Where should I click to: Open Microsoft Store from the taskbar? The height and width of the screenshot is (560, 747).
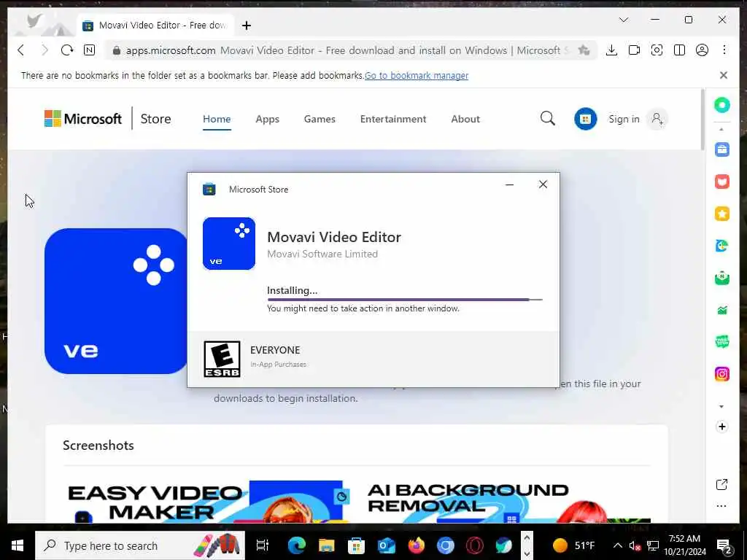[356, 545]
